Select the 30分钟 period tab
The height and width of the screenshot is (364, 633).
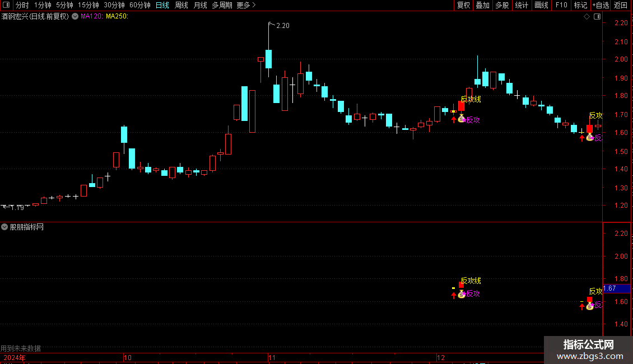(114, 5)
